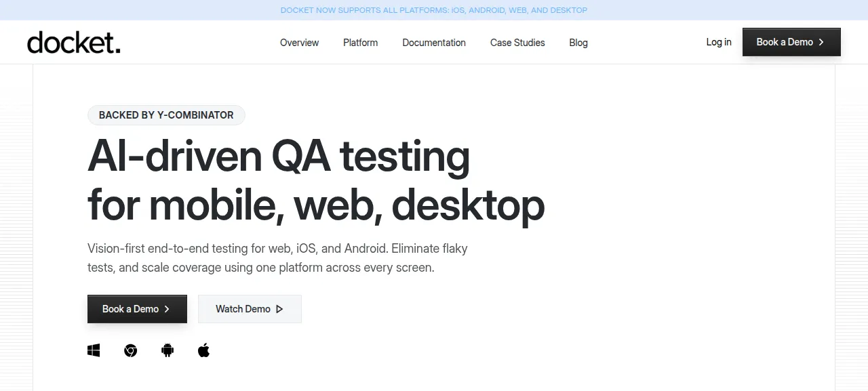The height and width of the screenshot is (391, 868).
Task: Click the Log in link
Action: click(x=719, y=42)
